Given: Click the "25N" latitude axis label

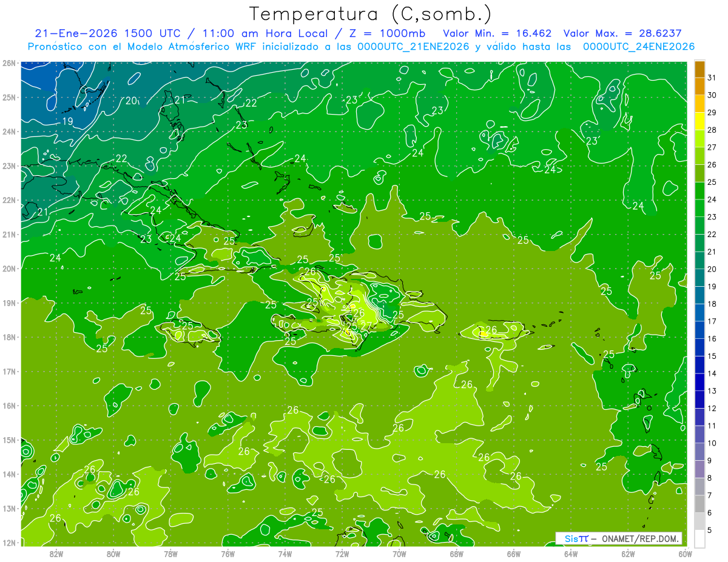Looking at the screenshot, I should point(9,97).
